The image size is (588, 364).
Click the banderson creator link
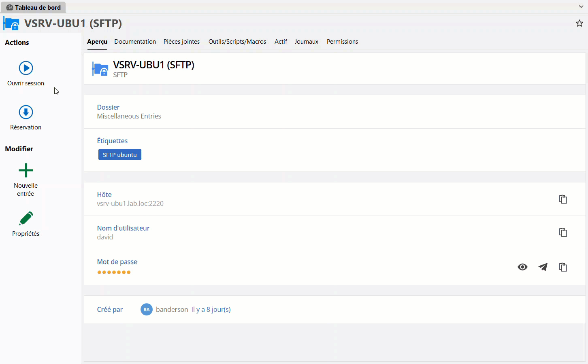(x=172, y=309)
